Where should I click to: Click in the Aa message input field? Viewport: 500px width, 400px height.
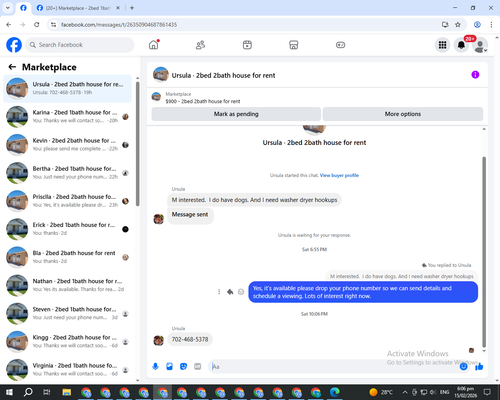(333, 367)
